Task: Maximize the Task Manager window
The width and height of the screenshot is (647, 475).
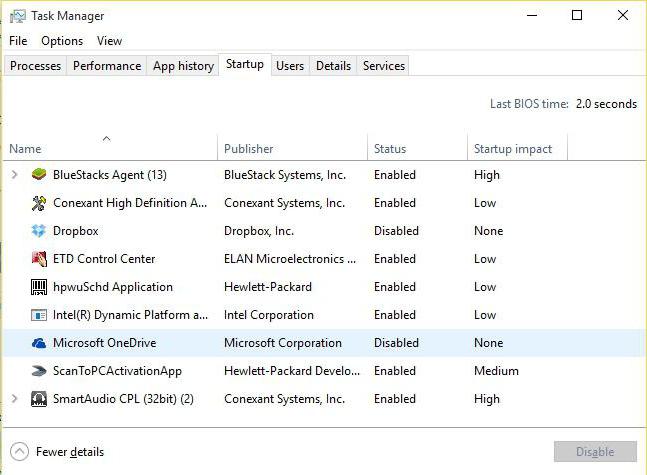Action: pyautogui.click(x=577, y=15)
